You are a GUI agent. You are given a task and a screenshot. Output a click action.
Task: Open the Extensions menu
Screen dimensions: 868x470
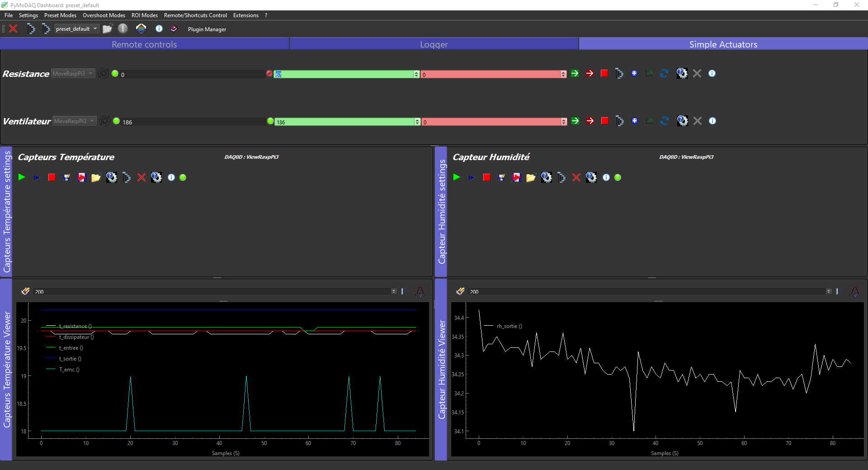coord(245,15)
